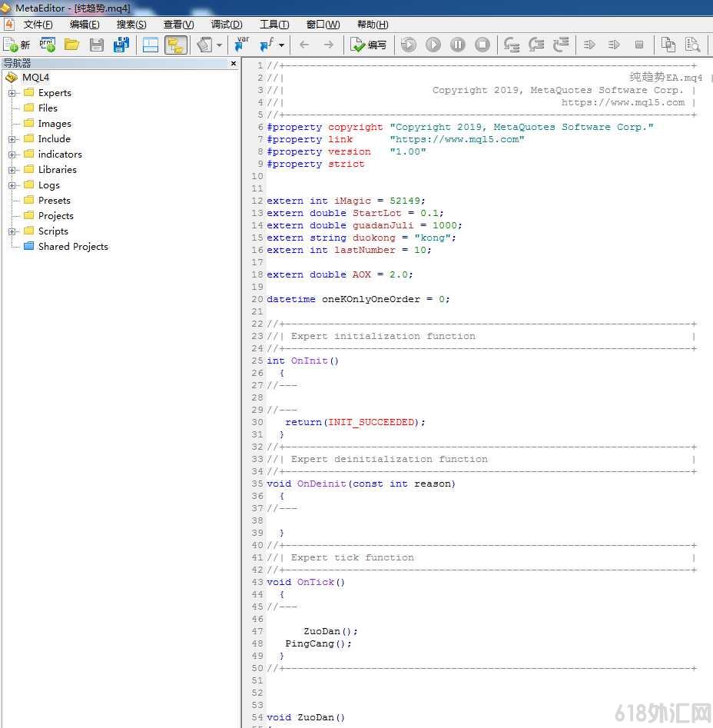Click the app icon in menu bar

pyautogui.click(x=8, y=24)
